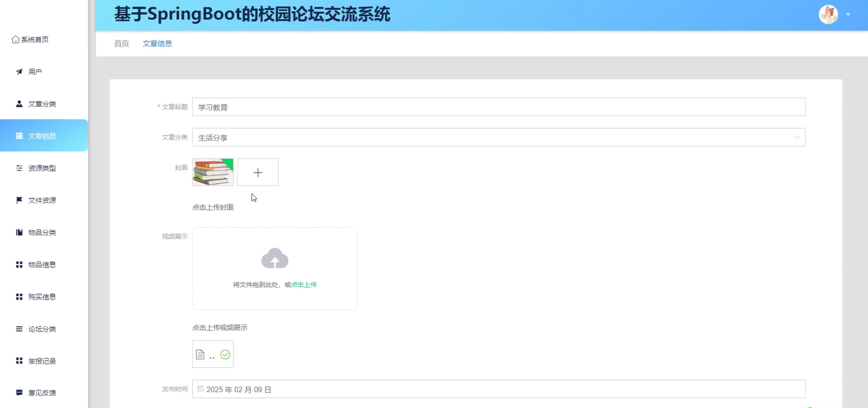Click the person icon for 文章分类
Screen dimensions: 868x408
19,104
